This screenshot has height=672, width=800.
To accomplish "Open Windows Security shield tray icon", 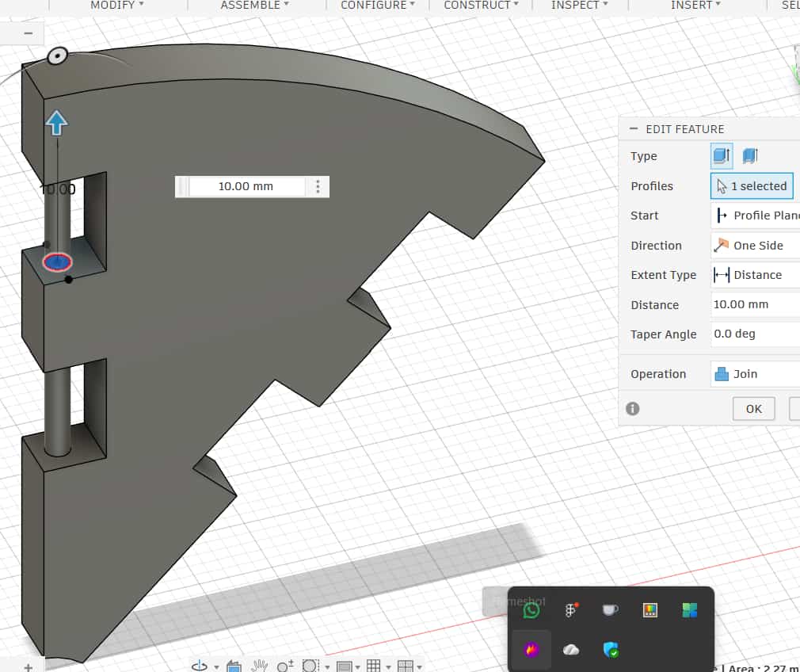I will click(611, 650).
